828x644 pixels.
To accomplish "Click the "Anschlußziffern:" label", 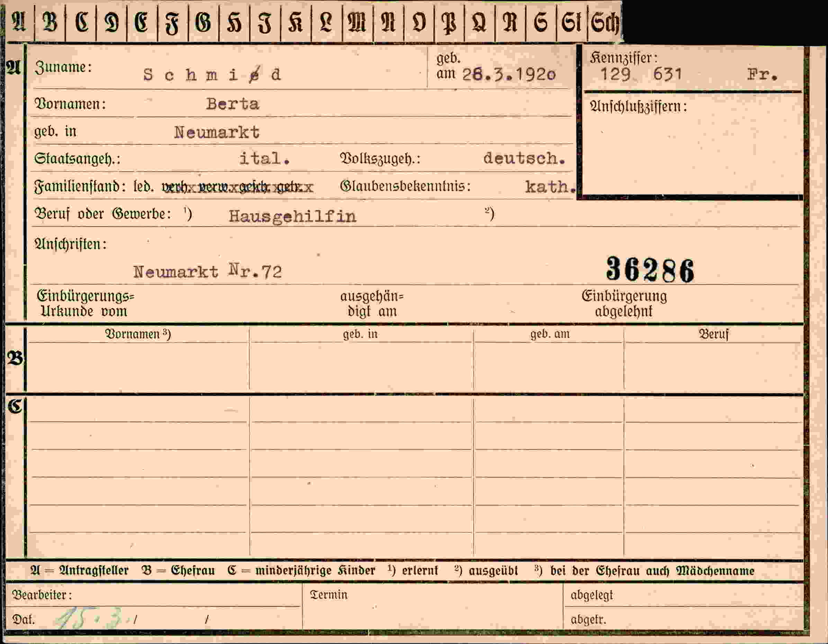I will point(638,107).
